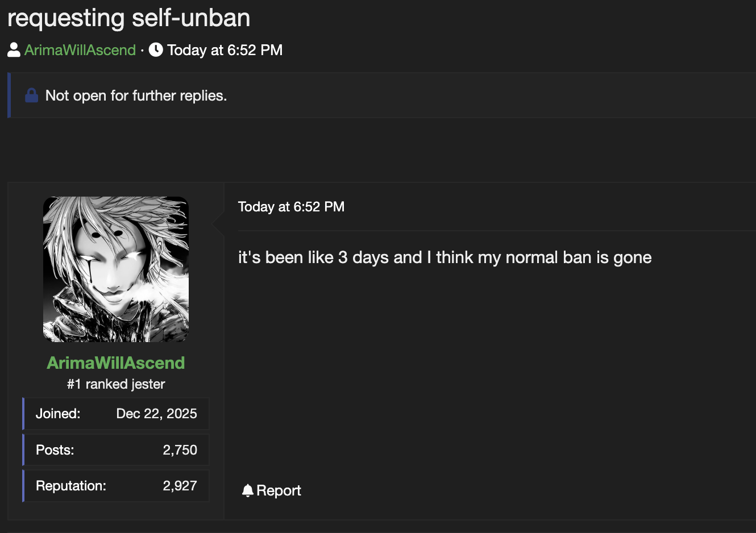Click the bell icon next to Report
This screenshot has height=533, width=756.
point(247,490)
